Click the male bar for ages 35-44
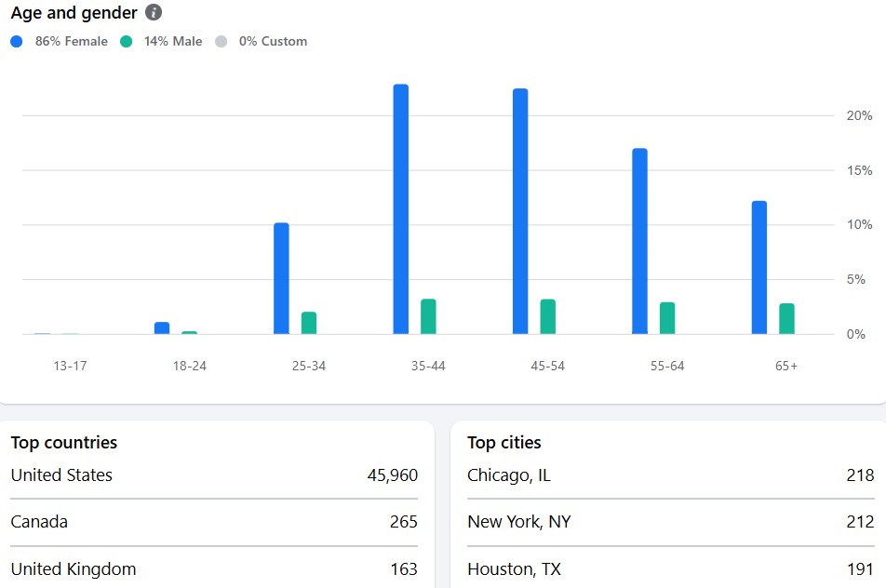886x588 pixels. tap(428, 316)
